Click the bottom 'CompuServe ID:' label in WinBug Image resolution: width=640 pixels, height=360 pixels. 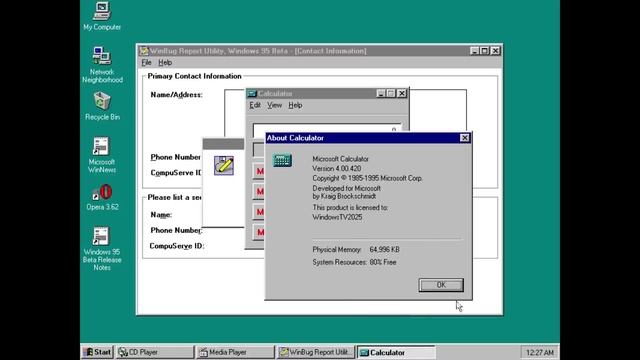(x=177, y=246)
